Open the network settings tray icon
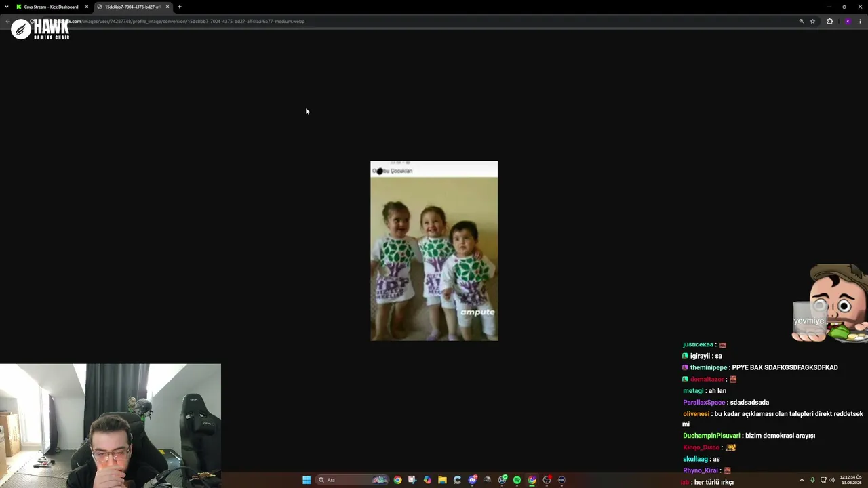This screenshot has height=488, width=868. click(x=823, y=480)
